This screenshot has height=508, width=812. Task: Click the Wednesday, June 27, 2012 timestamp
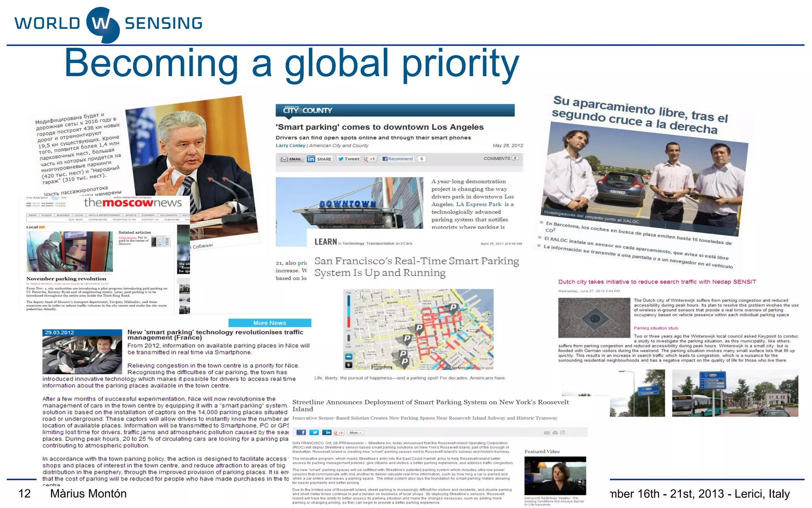(x=589, y=291)
